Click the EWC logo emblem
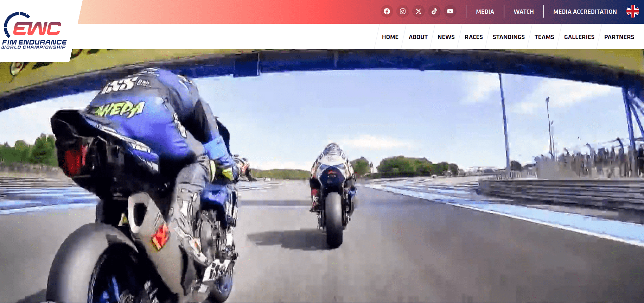Screen dimensions: 644x303 point(33,25)
